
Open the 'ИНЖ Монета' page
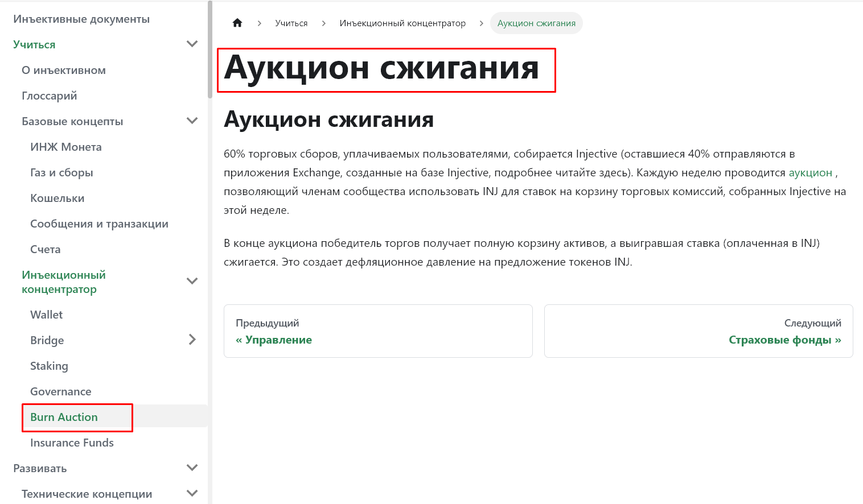tap(66, 147)
